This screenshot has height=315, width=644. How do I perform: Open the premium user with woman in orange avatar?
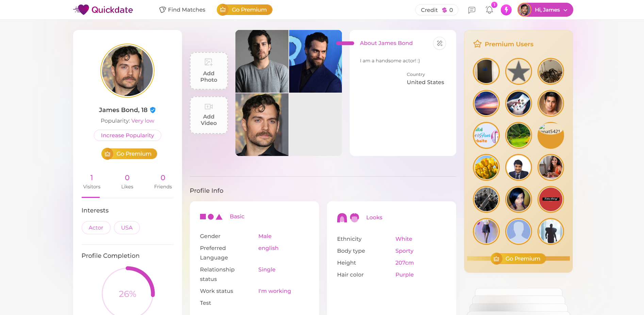pos(551,167)
